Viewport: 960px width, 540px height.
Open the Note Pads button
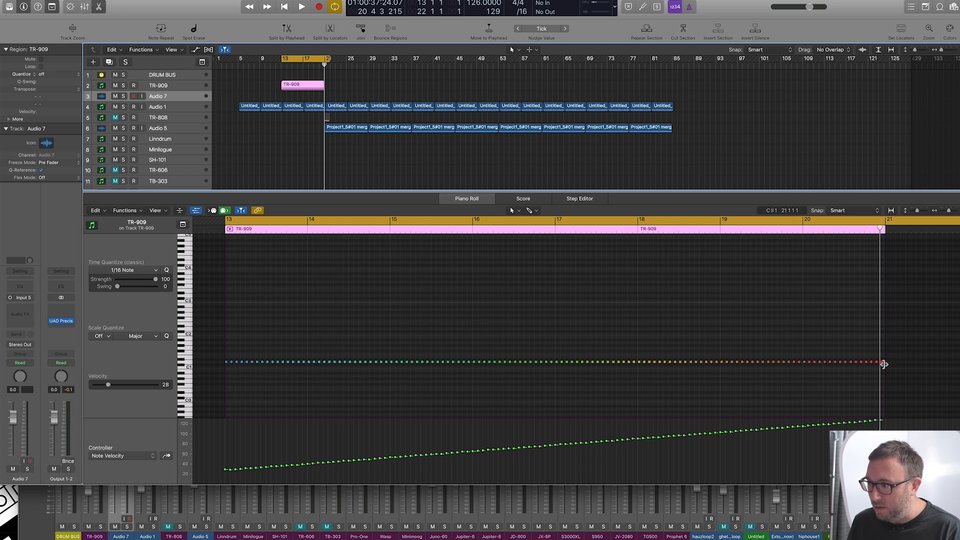coord(925,7)
